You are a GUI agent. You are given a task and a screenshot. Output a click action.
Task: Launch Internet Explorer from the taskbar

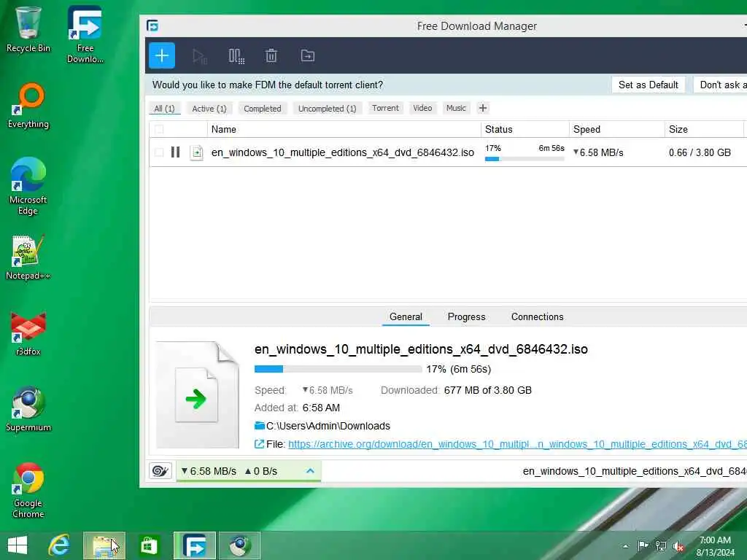pos(59,545)
